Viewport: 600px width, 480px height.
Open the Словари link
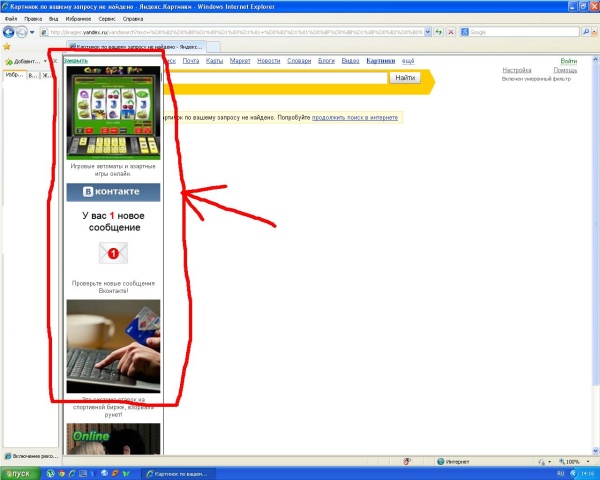point(299,61)
